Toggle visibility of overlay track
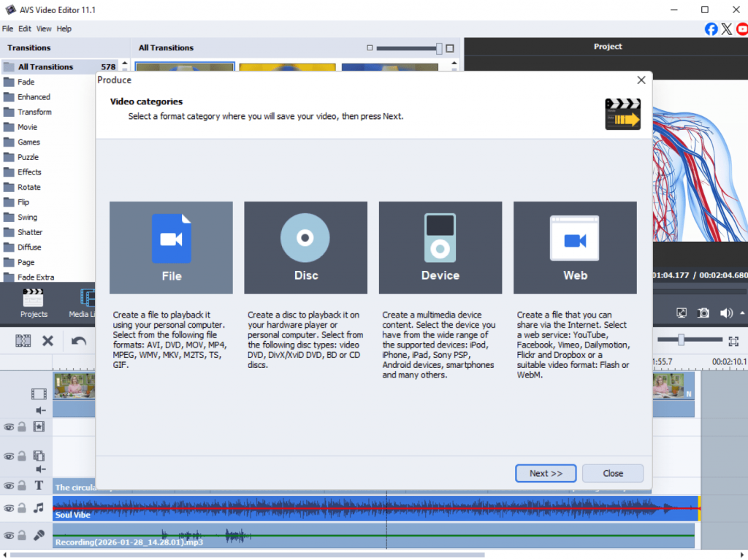 pos(9,456)
